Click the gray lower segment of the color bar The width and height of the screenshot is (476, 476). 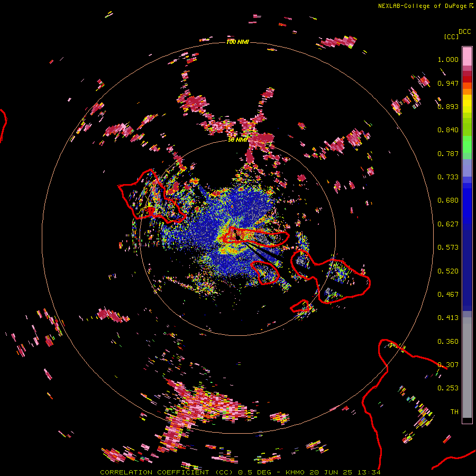coord(467,368)
